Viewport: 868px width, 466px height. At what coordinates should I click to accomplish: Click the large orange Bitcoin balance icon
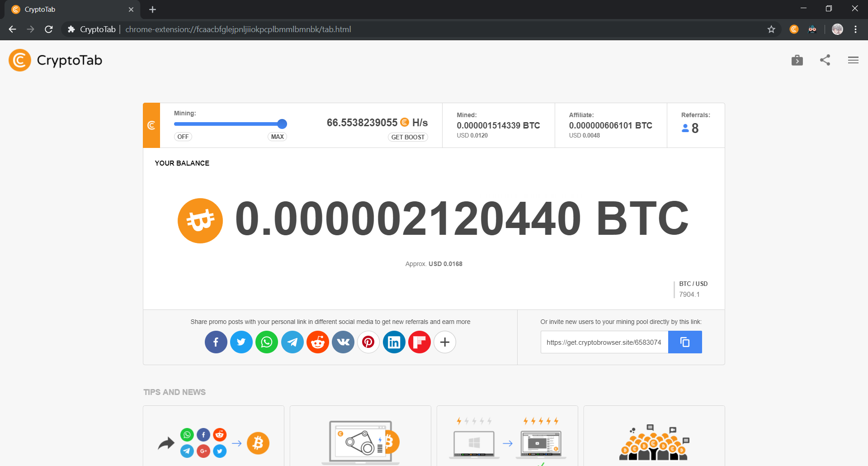pyautogui.click(x=200, y=220)
